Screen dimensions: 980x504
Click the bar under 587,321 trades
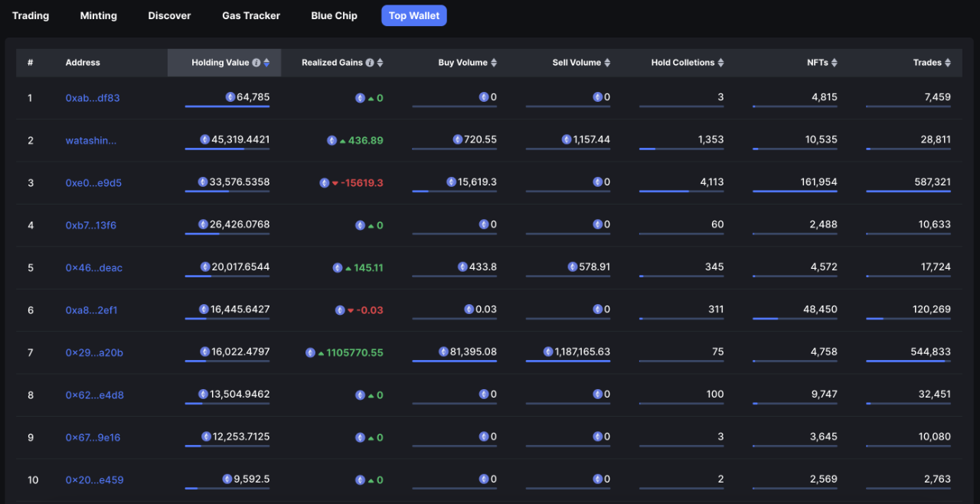[908, 191]
